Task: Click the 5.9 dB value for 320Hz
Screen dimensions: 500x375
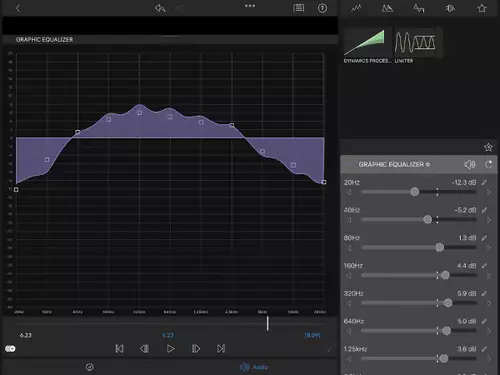Action: pos(467,293)
